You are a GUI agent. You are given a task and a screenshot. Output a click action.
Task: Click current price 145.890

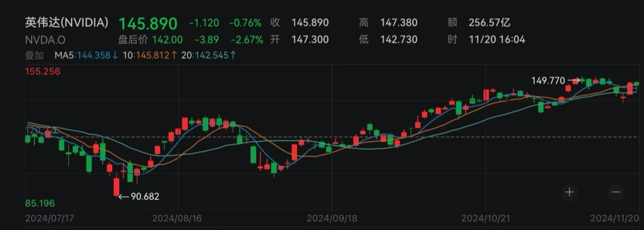(148, 23)
